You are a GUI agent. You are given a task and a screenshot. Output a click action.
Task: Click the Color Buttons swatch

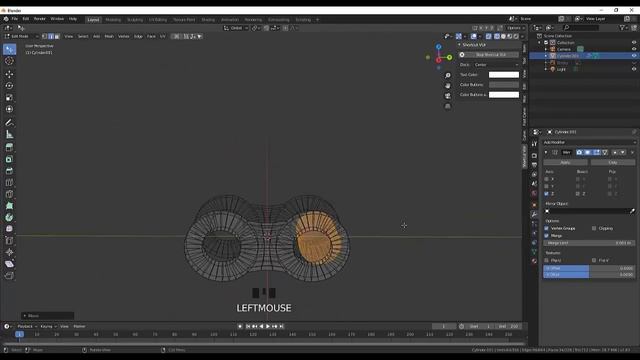tap(504, 84)
